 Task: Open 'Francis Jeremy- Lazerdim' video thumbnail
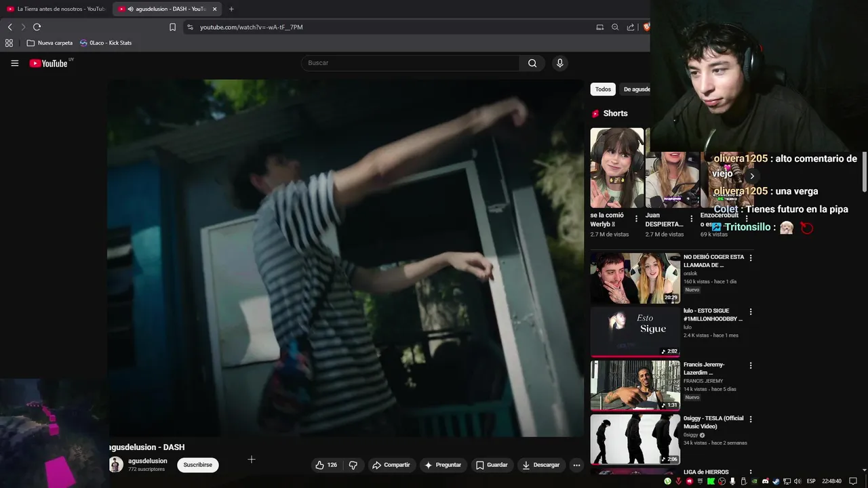[635, 385]
